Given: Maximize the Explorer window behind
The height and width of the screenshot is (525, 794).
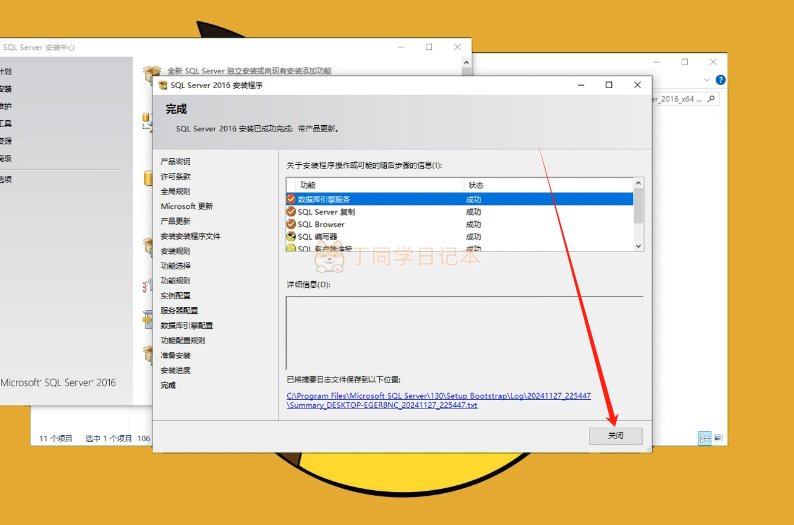Looking at the screenshot, I should pos(685,62).
